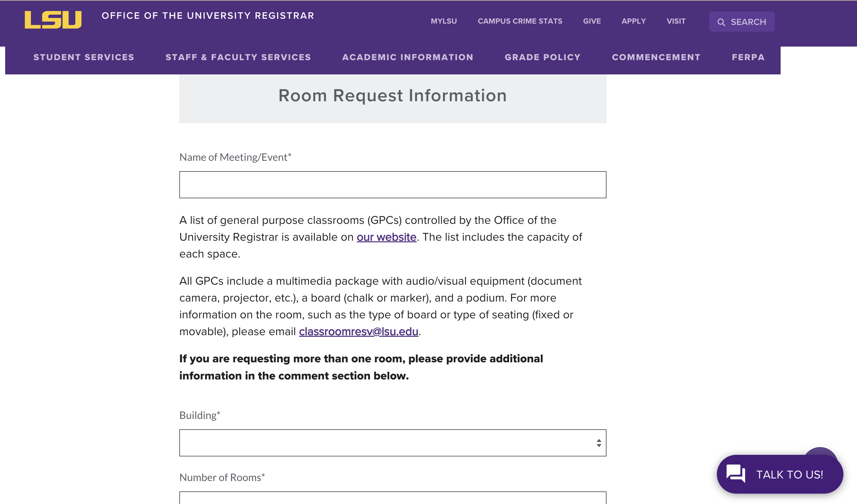Go to the MYLSU link

443,21
